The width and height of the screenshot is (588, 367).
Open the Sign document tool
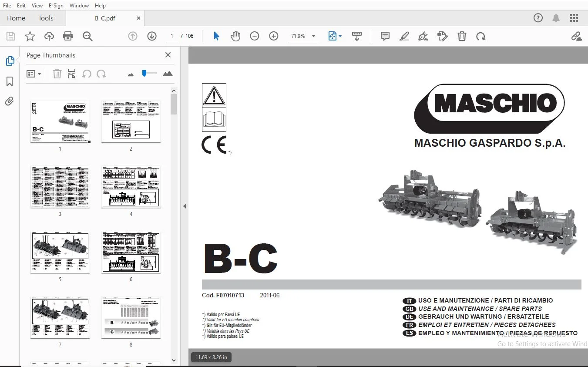423,36
